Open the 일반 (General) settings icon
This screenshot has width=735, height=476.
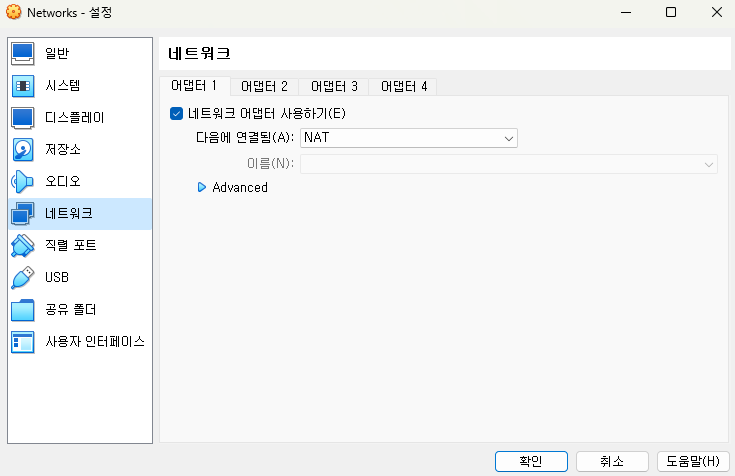point(22,53)
